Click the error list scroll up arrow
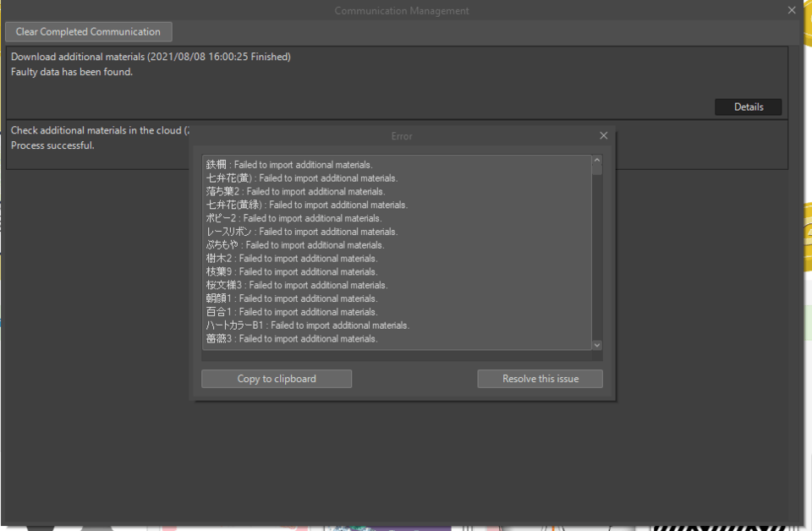The width and height of the screenshot is (812, 531). tap(597, 160)
